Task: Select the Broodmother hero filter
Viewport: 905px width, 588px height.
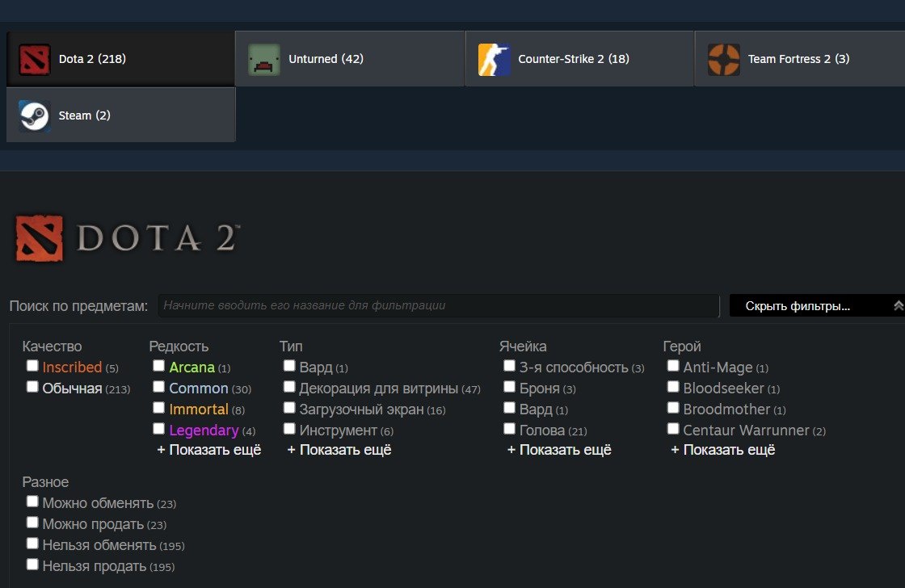Action: pos(673,408)
